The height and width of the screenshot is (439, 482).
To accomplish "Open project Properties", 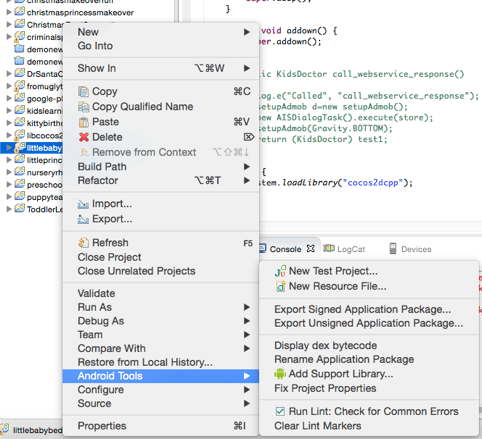I will pyautogui.click(x=161, y=426).
